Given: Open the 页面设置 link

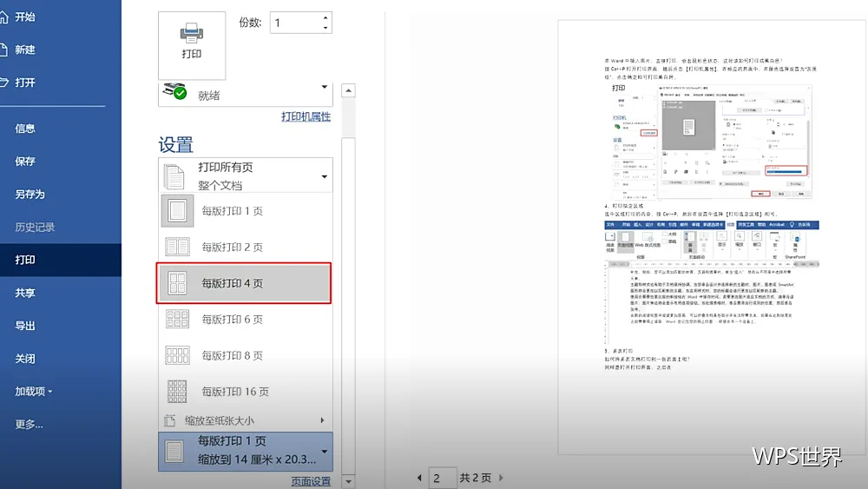Looking at the screenshot, I should tap(311, 481).
